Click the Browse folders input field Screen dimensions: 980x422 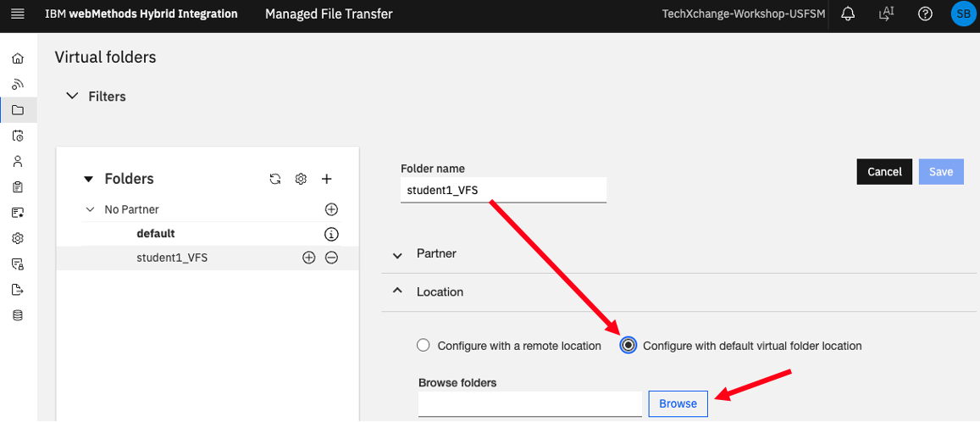point(530,403)
